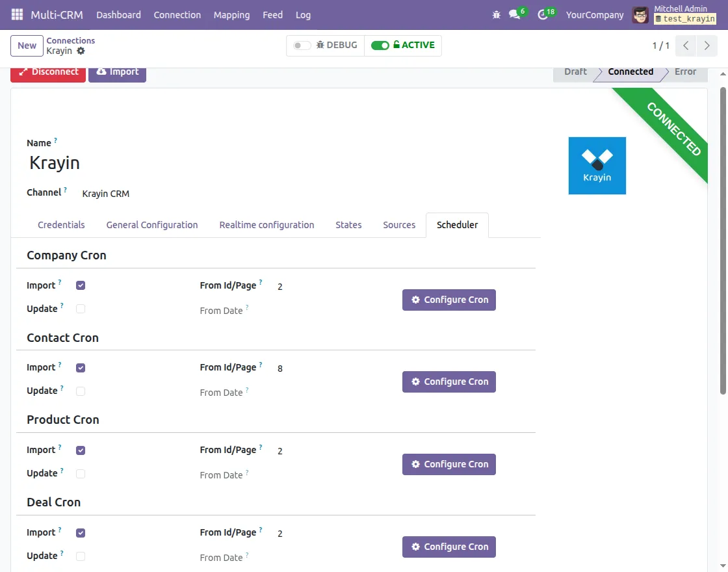Check Update under Product Cron

pos(81,474)
